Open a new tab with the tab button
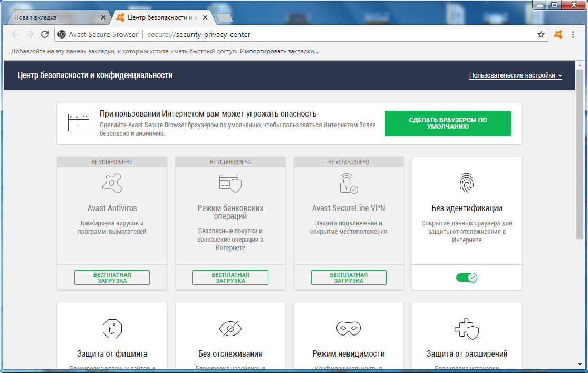The width and height of the screenshot is (588, 373). (224, 17)
